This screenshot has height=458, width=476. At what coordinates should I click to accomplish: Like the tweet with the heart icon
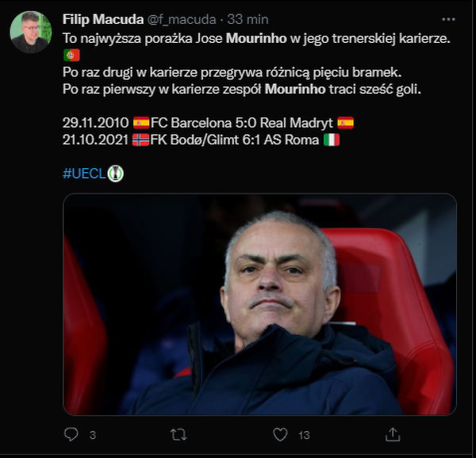[x=280, y=434]
